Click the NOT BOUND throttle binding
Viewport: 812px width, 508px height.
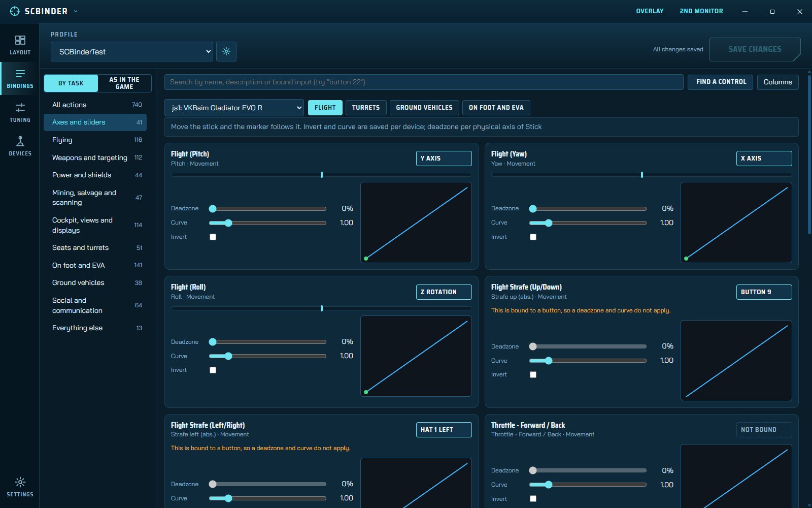click(x=764, y=430)
